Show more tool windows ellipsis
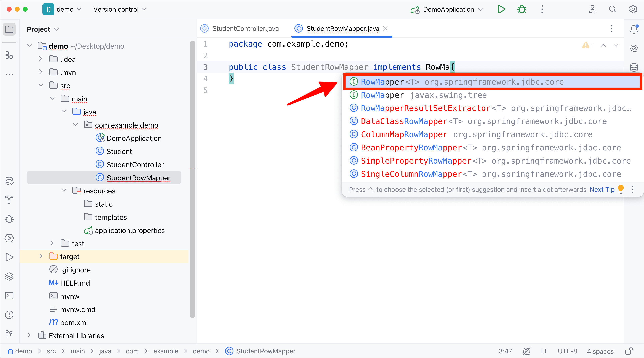The image size is (644, 358). [x=9, y=74]
